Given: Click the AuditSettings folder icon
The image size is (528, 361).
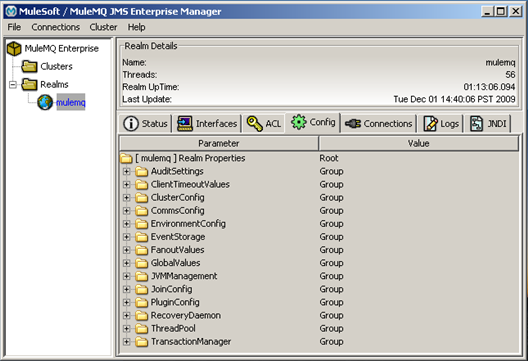Looking at the screenshot, I should coord(141,171).
